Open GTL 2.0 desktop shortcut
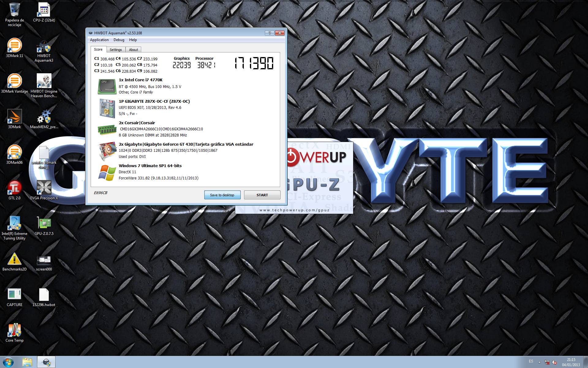This screenshot has width=588, height=368. (x=14, y=190)
